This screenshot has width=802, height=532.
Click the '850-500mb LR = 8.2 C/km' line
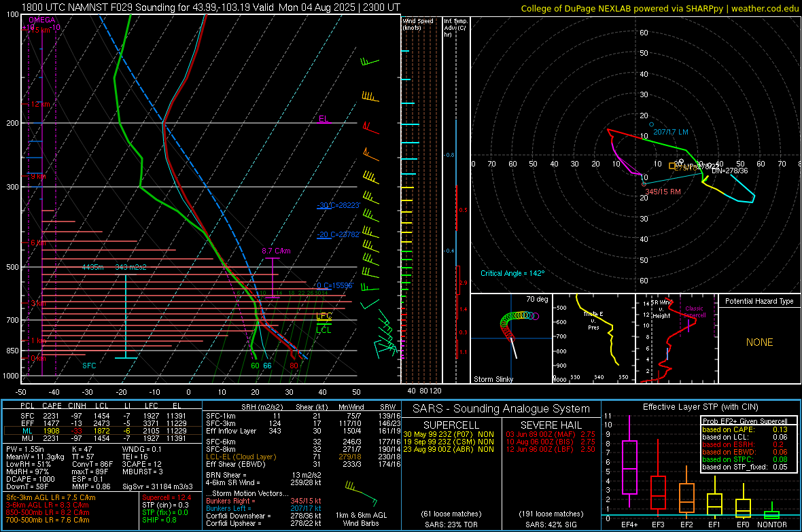[x=48, y=512]
